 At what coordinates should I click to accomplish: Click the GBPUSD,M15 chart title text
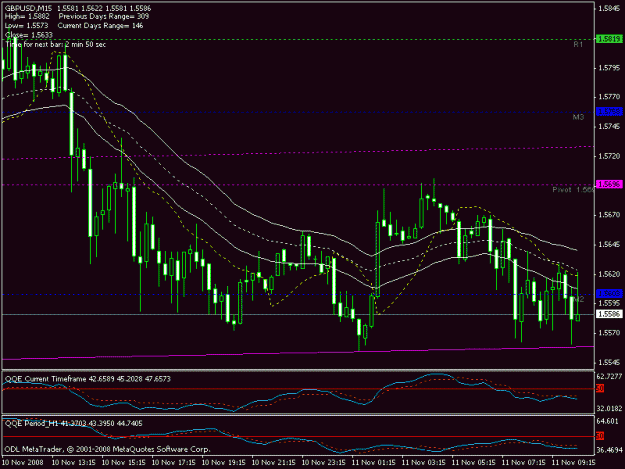tap(28, 8)
